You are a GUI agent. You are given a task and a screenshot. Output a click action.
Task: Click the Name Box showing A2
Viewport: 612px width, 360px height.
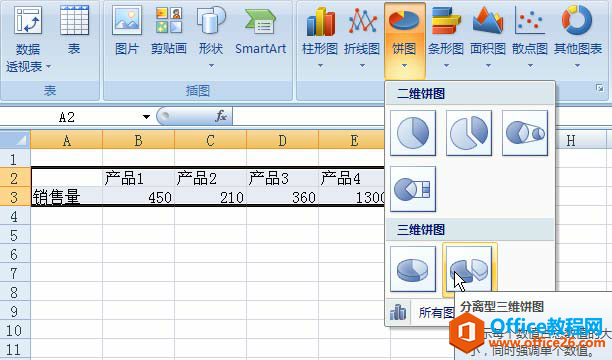pyautogui.click(x=70, y=117)
